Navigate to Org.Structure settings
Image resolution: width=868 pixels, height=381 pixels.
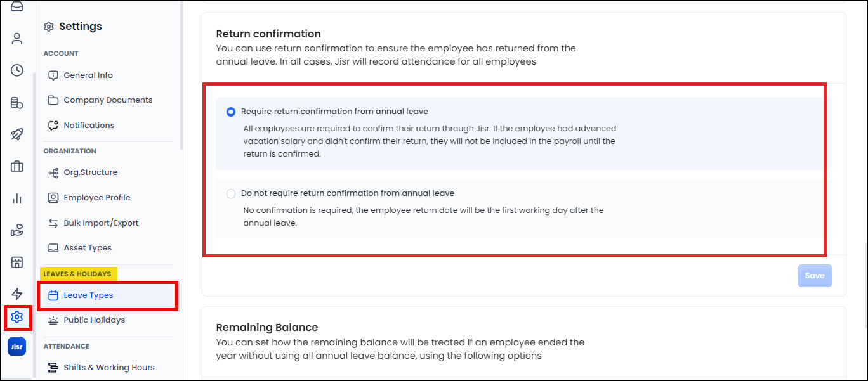(90, 172)
